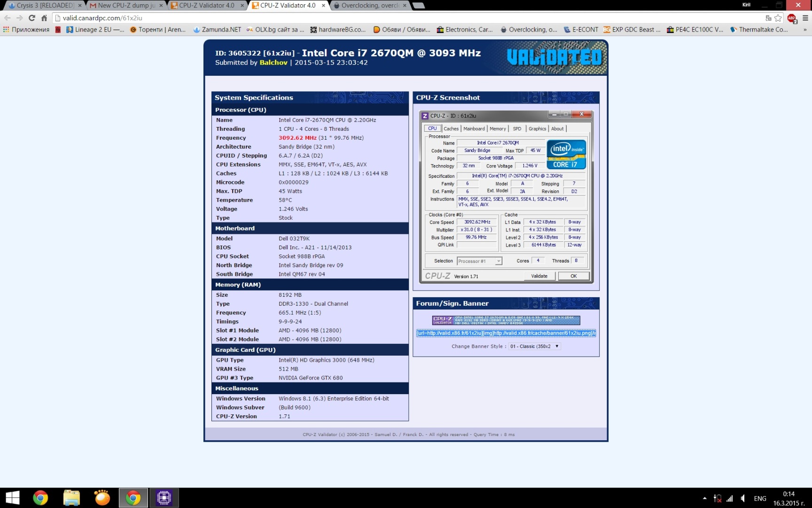Screen dimensions: 812x508
Task: Open the translate page icon in address bar
Action: (x=768, y=18)
